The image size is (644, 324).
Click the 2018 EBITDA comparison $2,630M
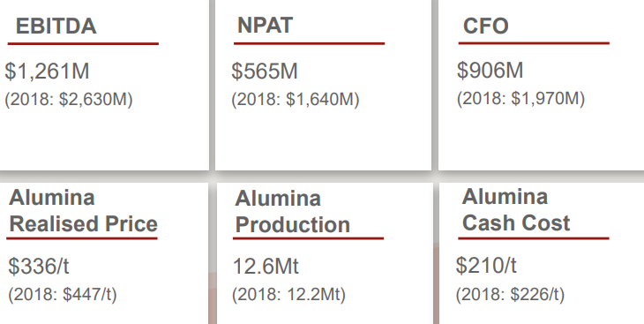[x=69, y=100]
